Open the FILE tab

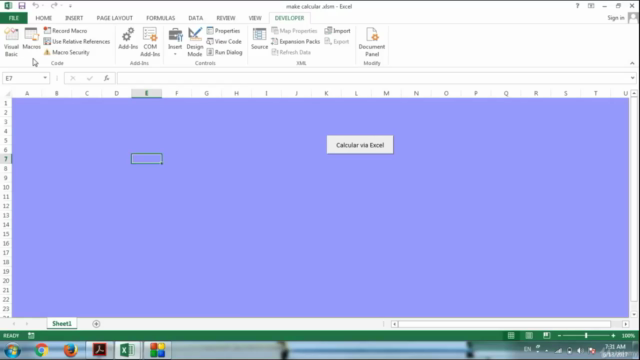coord(13,18)
